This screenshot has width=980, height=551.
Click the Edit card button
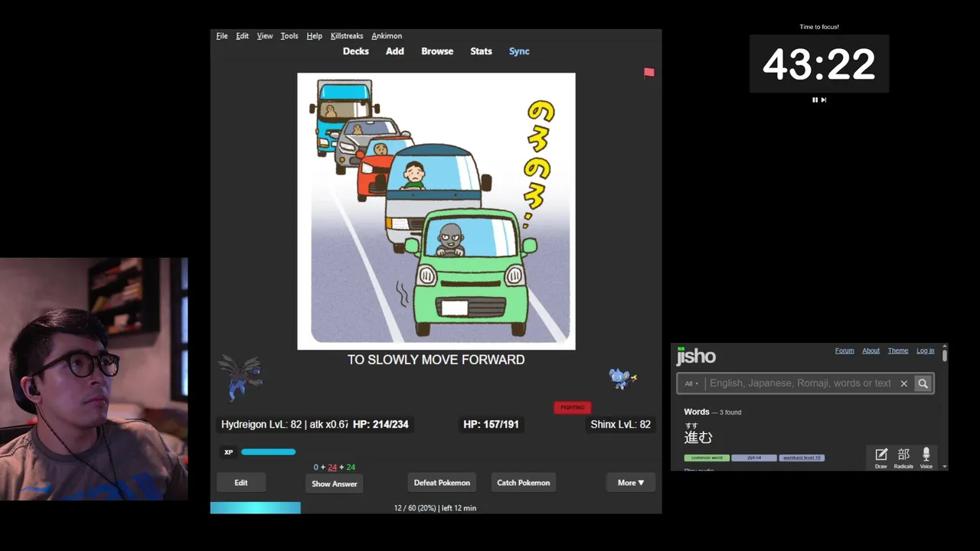pos(241,483)
